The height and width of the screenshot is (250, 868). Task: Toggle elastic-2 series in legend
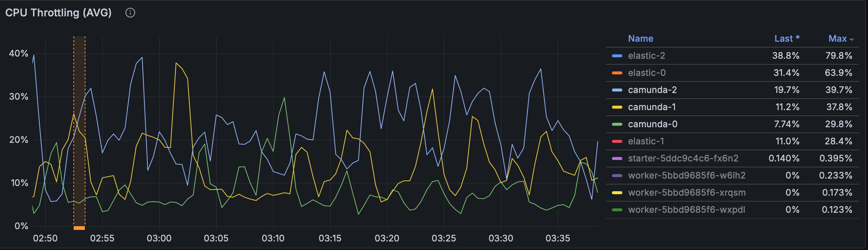coord(646,56)
